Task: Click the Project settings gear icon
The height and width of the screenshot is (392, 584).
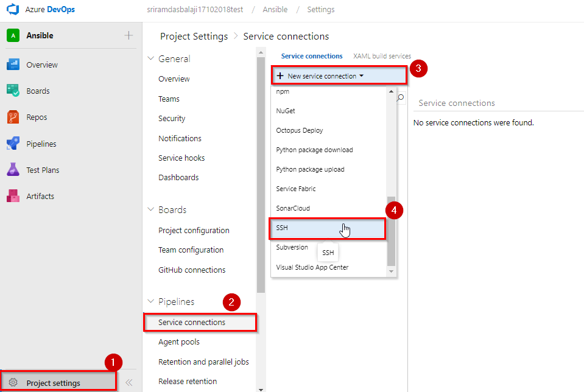Action: pos(13,382)
